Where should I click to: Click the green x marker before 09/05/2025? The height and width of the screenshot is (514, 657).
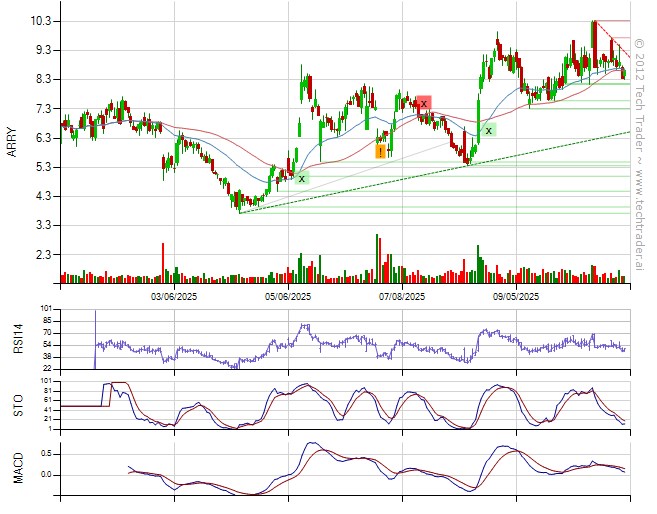pyautogui.click(x=488, y=130)
